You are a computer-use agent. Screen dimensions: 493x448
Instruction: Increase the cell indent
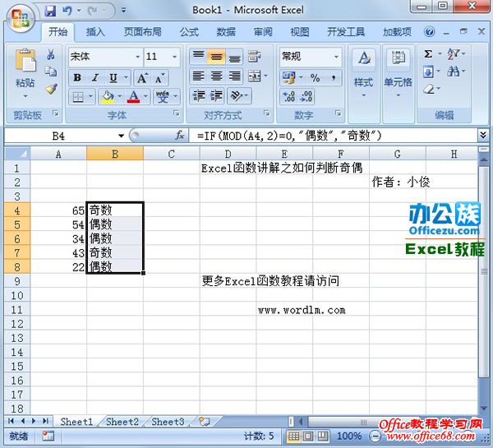click(x=216, y=95)
